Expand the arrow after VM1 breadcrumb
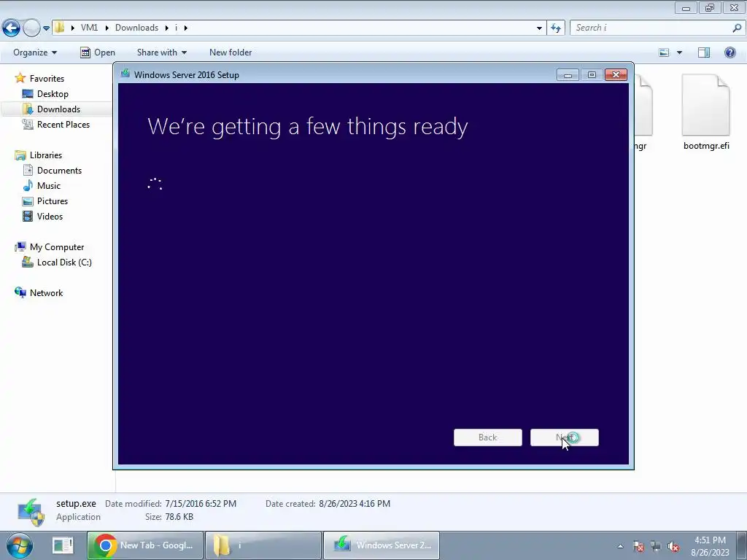This screenshot has width=747, height=560. 107,28
